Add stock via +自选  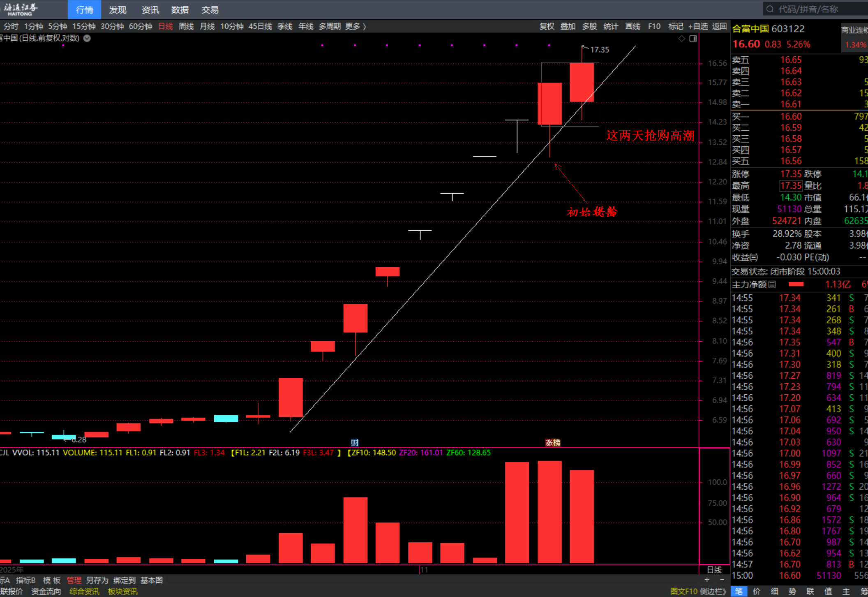point(698,26)
